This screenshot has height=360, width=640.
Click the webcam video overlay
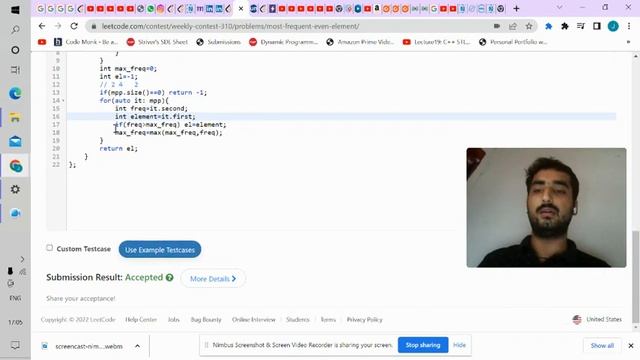pos(546,208)
